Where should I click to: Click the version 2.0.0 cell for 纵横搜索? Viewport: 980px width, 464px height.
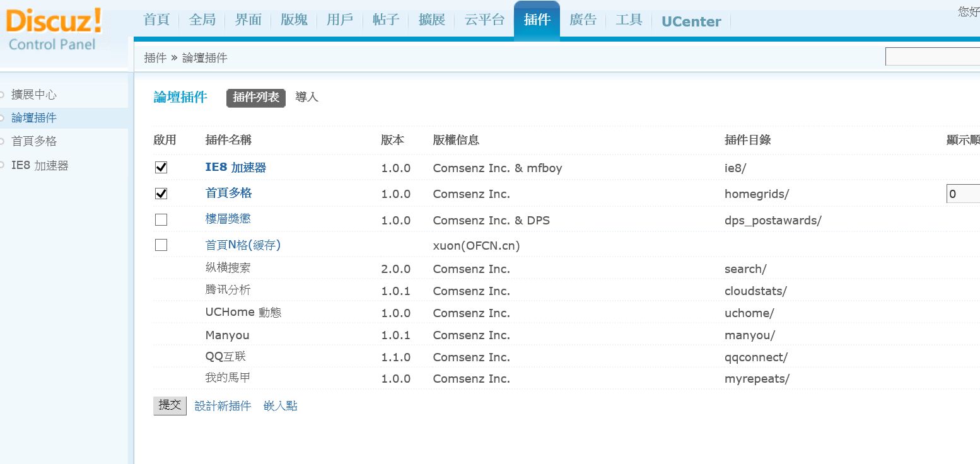(x=395, y=269)
